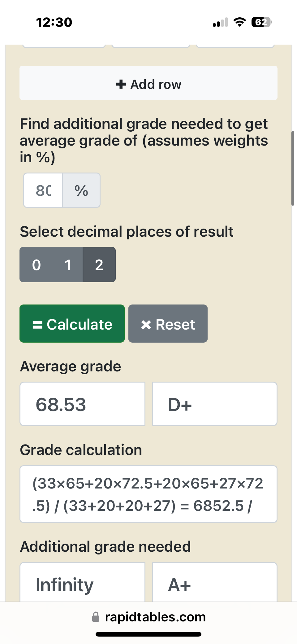Edit the target average grade field
This screenshot has width=297, height=644.
coord(43,190)
